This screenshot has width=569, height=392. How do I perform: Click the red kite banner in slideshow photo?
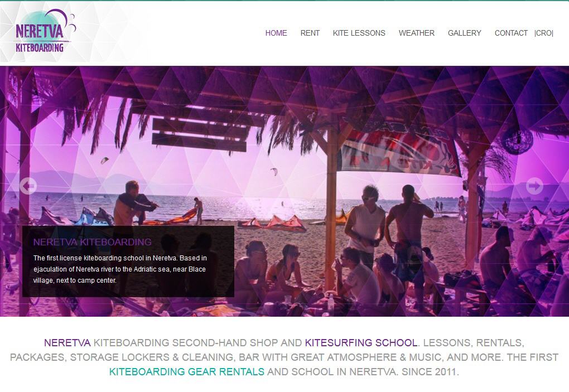tap(397, 152)
